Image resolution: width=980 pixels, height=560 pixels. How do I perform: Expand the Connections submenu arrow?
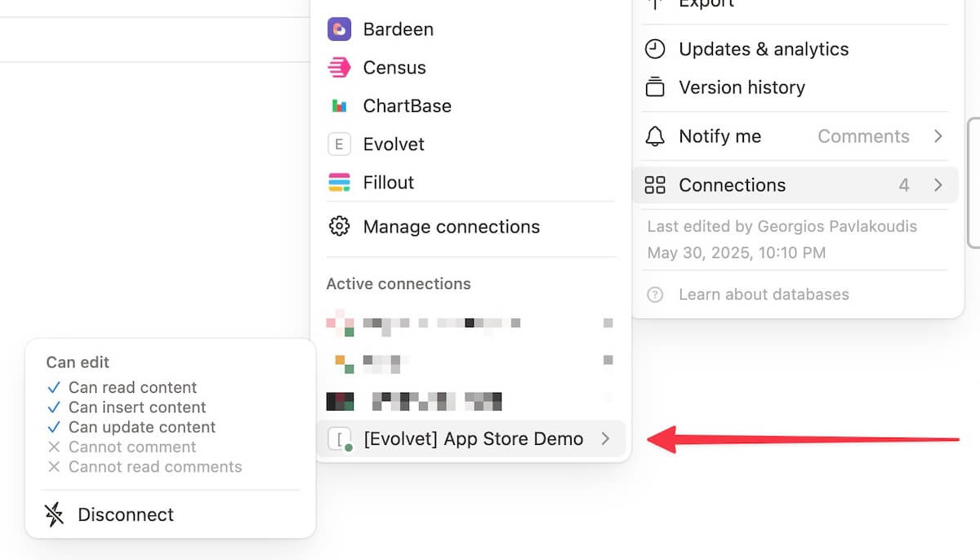click(x=938, y=185)
